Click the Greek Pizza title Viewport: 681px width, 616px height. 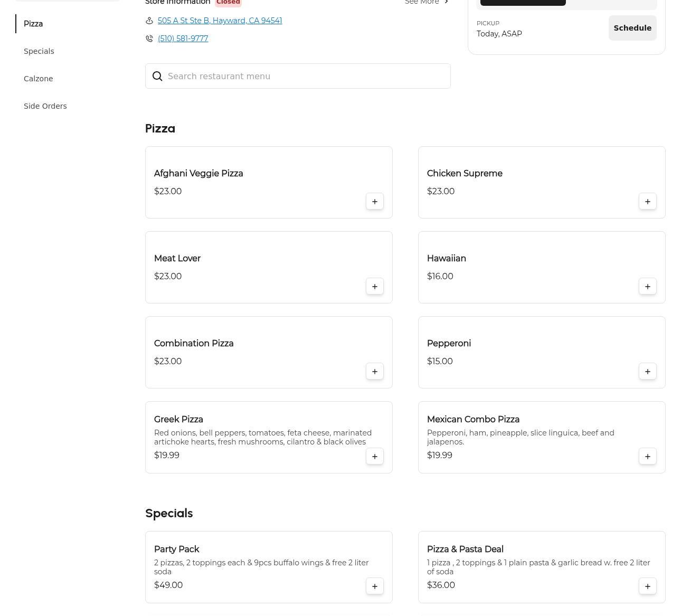[178, 420]
